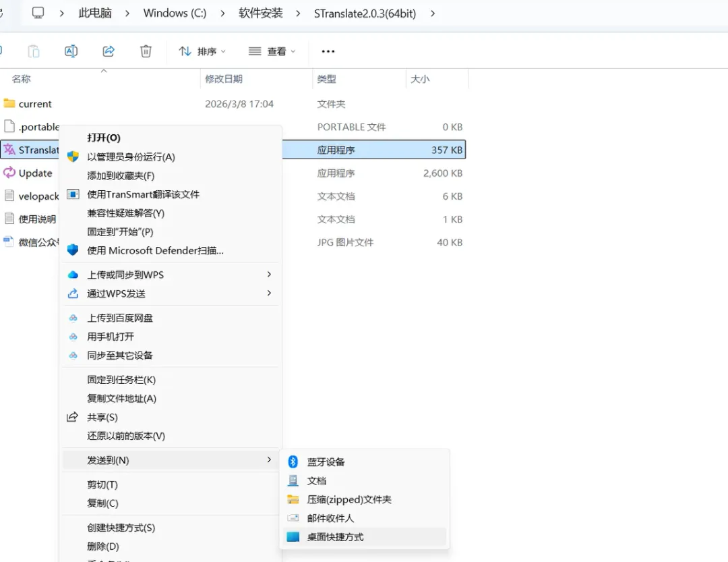Screen dimensions: 728x562
Task: Select the 微信公众号 JPG file icon
Action: pos(9,242)
